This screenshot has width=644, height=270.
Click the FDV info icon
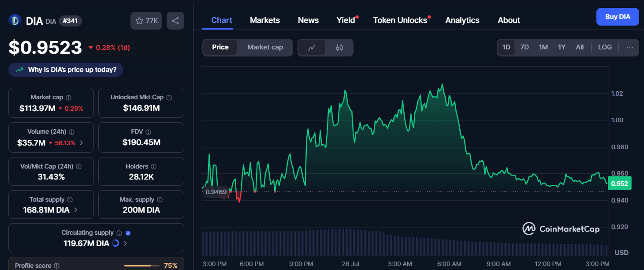click(x=149, y=132)
